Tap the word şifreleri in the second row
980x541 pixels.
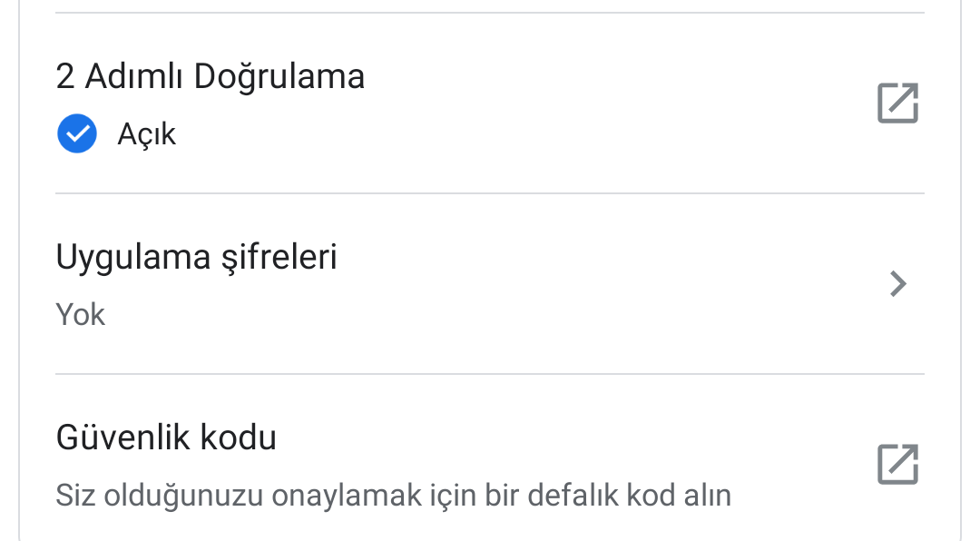[279, 259]
